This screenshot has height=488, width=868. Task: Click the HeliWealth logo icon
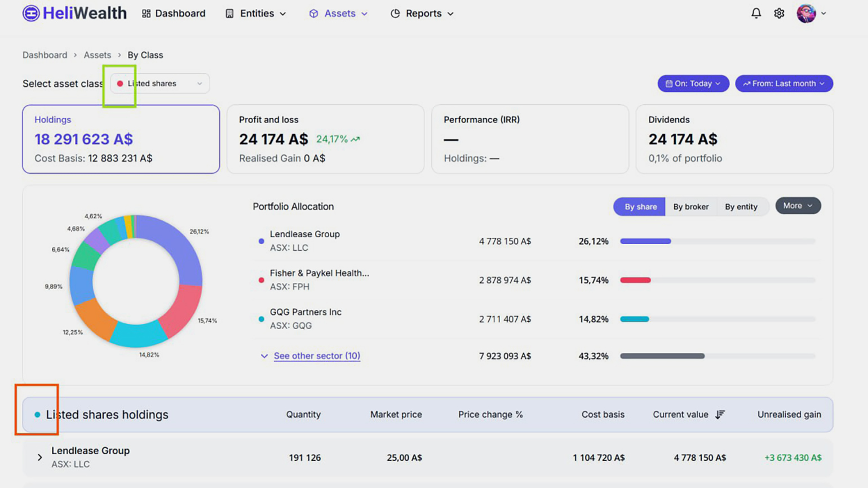tap(31, 13)
